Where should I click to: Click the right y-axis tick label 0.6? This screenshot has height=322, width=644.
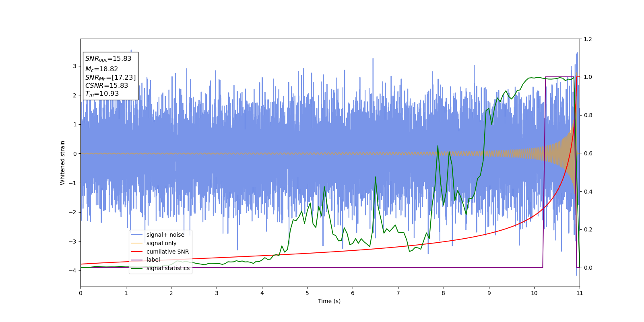pos(588,153)
